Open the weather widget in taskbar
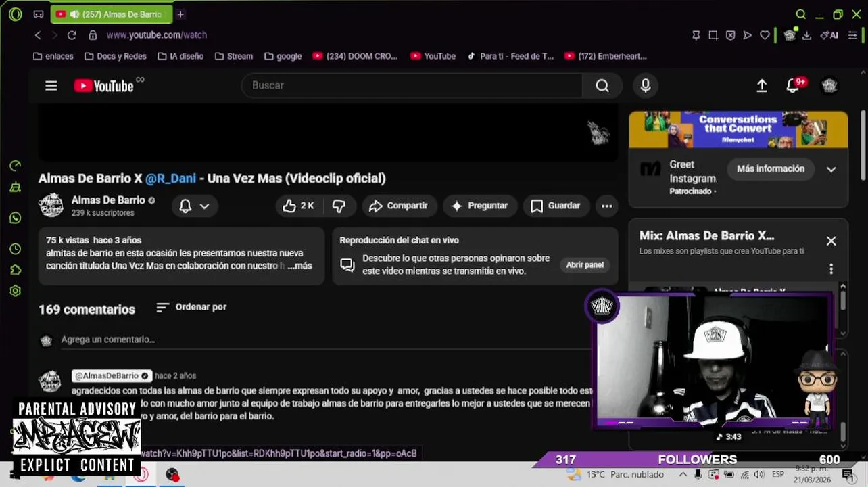 point(617,475)
